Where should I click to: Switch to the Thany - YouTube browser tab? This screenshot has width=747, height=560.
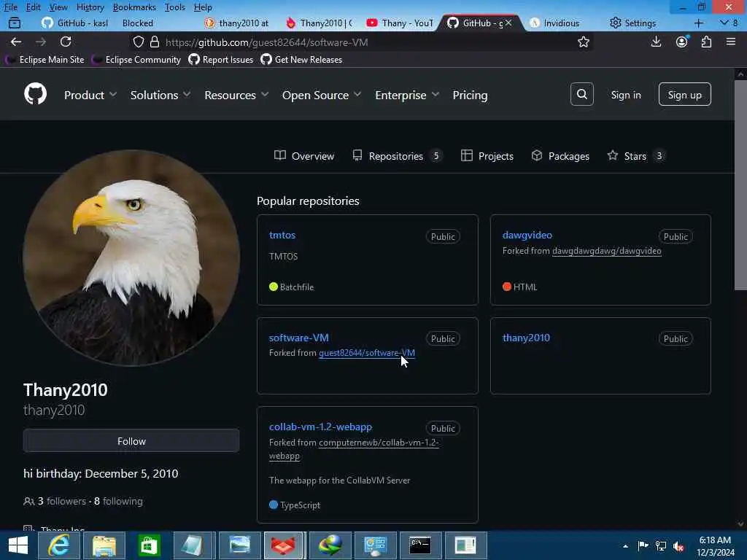tap(400, 23)
